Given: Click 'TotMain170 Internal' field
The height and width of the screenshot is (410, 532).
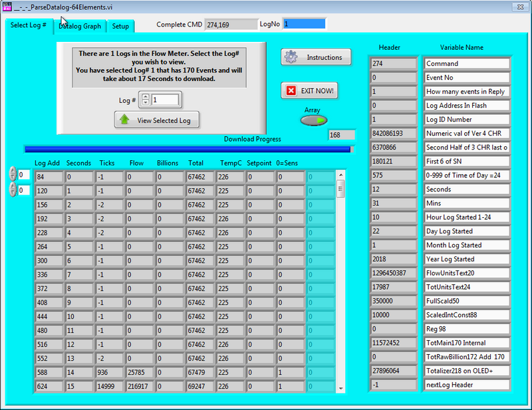Looking at the screenshot, I should click(467, 342).
